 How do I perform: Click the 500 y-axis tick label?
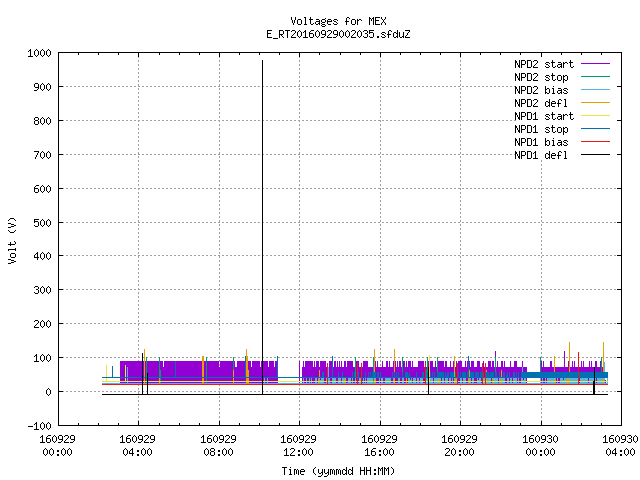[42, 222]
